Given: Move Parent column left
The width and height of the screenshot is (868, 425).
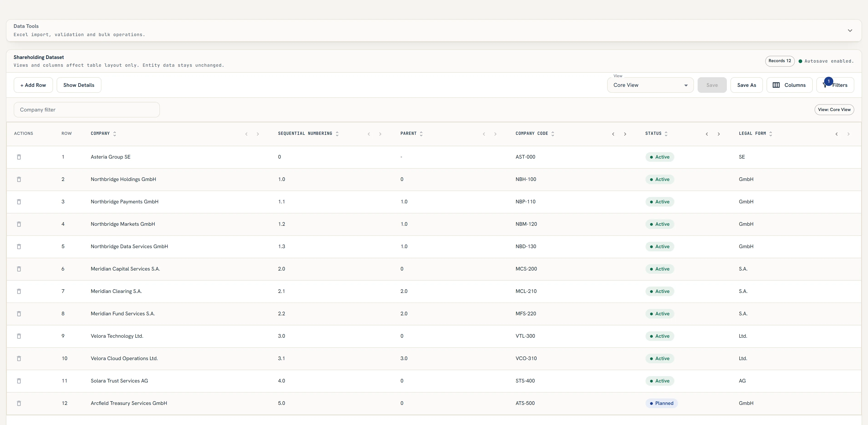Looking at the screenshot, I should tap(484, 134).
